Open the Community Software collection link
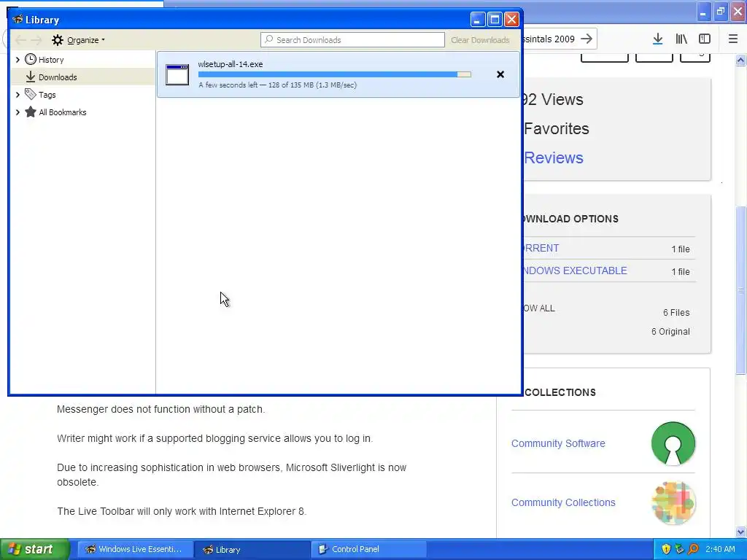 pos(558,443)
